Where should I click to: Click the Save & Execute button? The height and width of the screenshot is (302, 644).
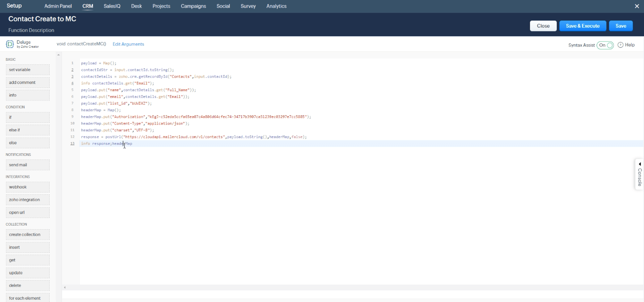click(582, 25)
